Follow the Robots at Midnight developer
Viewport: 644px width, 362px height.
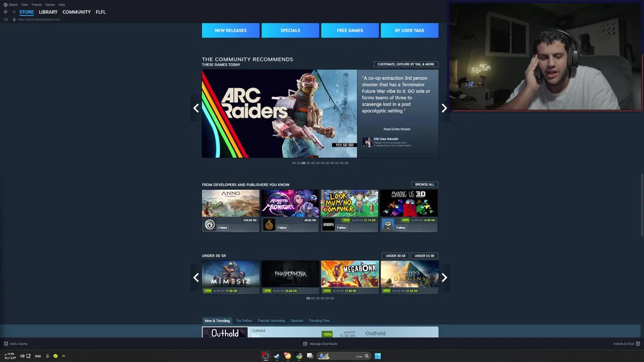282,228
